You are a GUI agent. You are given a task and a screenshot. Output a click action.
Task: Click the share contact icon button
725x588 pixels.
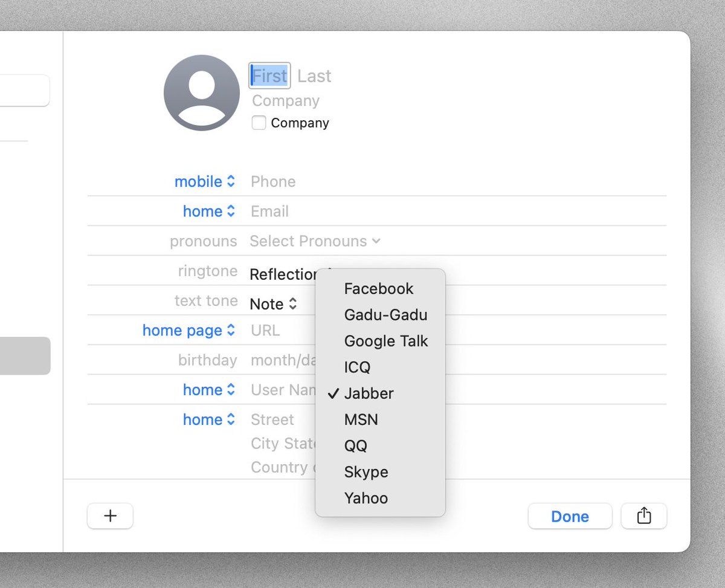(644, 516)
